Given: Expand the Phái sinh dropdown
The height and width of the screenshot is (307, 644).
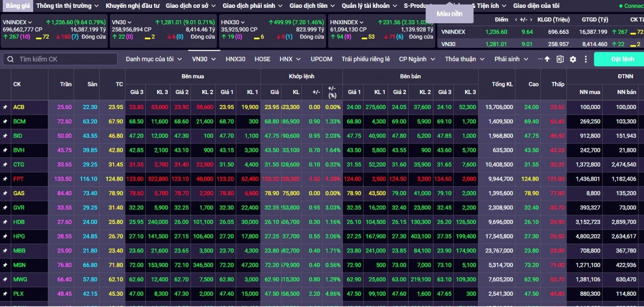Looking at the screenshot, I should tap(511, 59).
